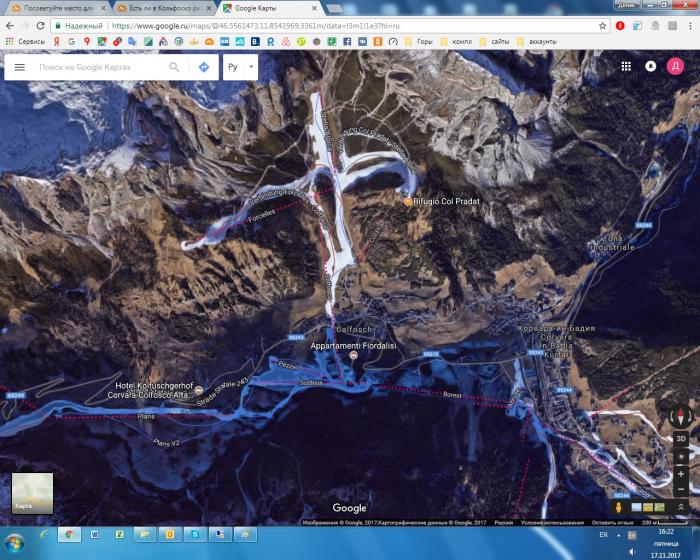Pick up the Street View pegman

tap(619, 507)
